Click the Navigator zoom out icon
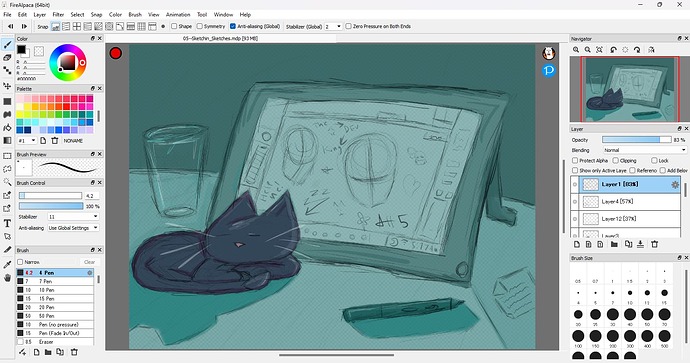The image size is (690, 363). coord(587,50)
